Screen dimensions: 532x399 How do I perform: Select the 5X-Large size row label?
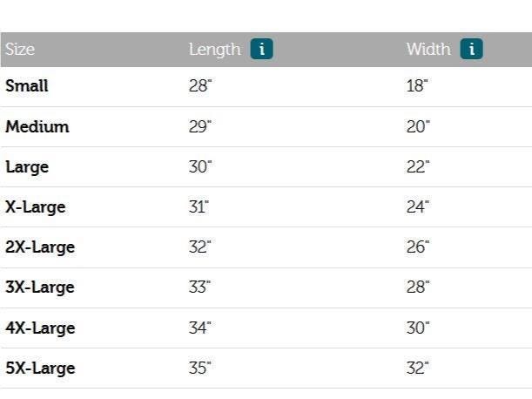click(40, 369)
